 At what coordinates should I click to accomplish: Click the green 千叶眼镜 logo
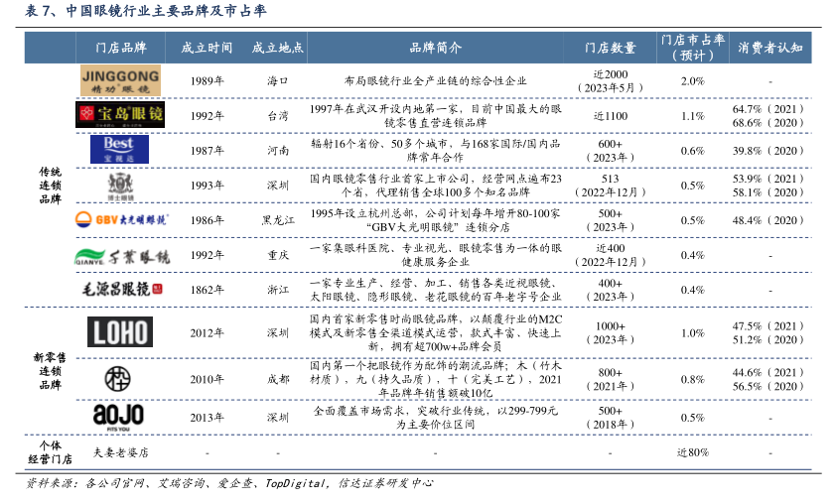(x=120, y=256)
